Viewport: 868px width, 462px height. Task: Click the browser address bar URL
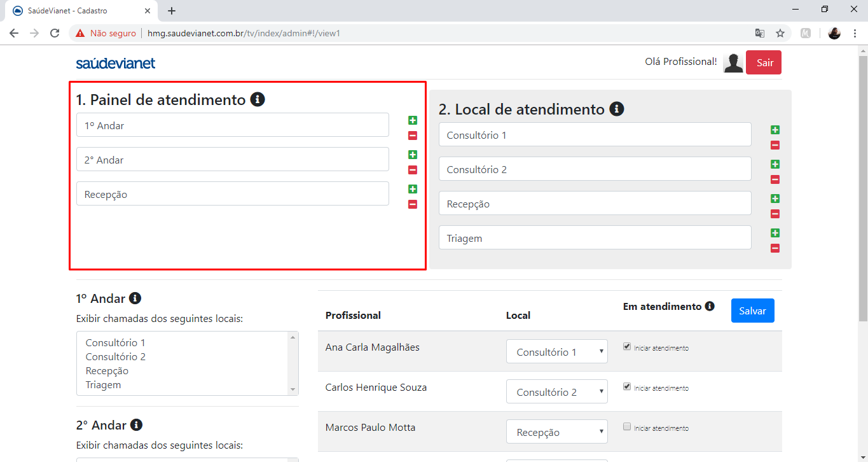pos(244,33)
